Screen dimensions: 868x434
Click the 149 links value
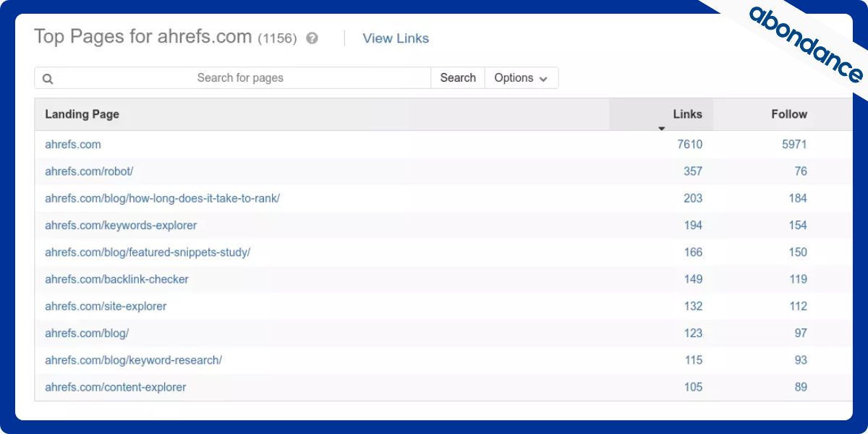pyautogui.click(x=693, y=279)
